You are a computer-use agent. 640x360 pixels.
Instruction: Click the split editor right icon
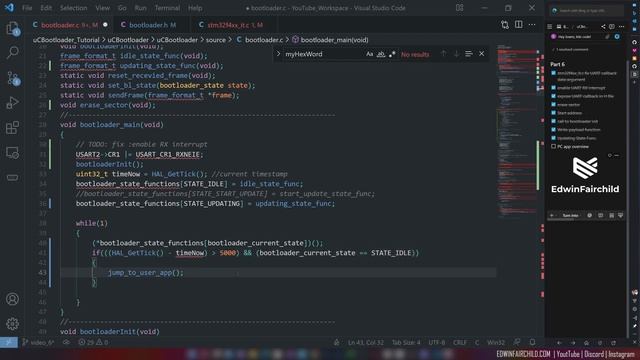tap(518, 24)
